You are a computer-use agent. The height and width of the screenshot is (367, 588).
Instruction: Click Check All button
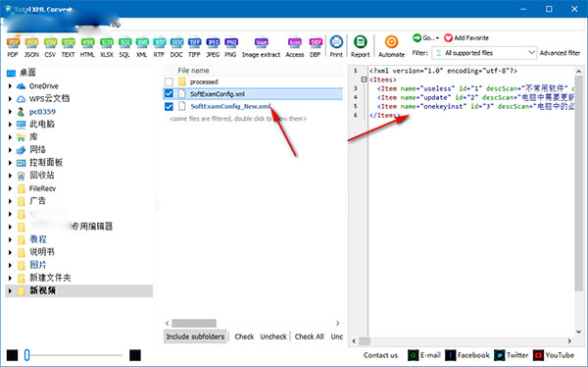[309, 337]
